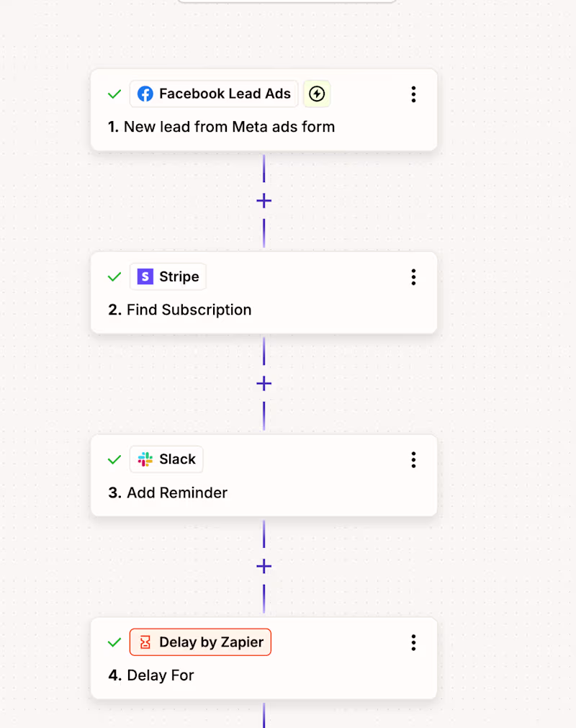Click the green checkmark on the Stripe step
This screenshot has height=728, width=576.
(x=114, y=277)
